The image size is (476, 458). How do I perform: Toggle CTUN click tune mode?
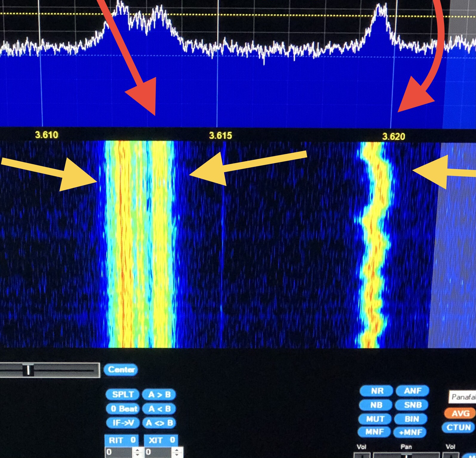[458, 427]
